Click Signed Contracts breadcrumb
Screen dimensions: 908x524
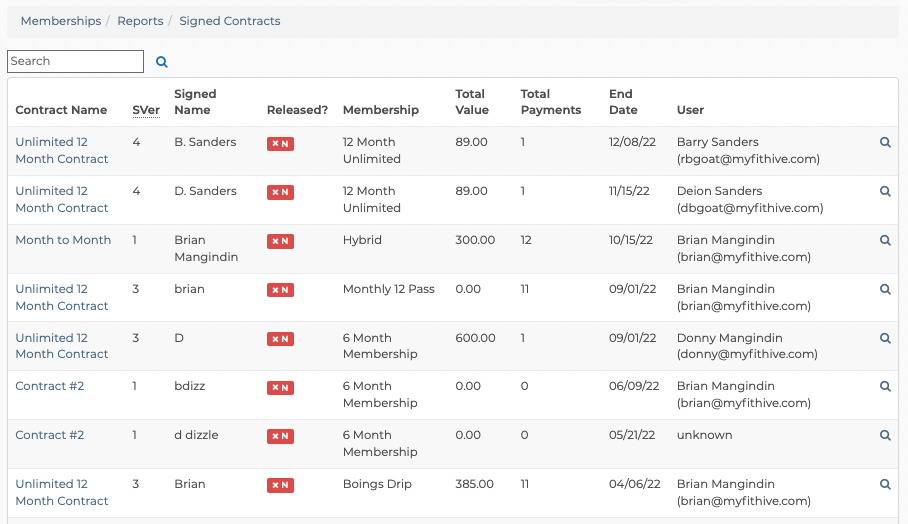pos(230,21)
